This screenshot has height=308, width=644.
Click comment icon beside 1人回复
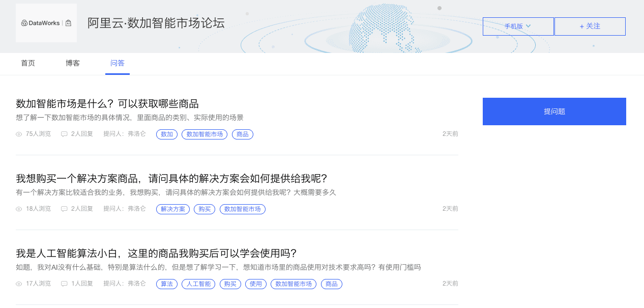(64, 284)
